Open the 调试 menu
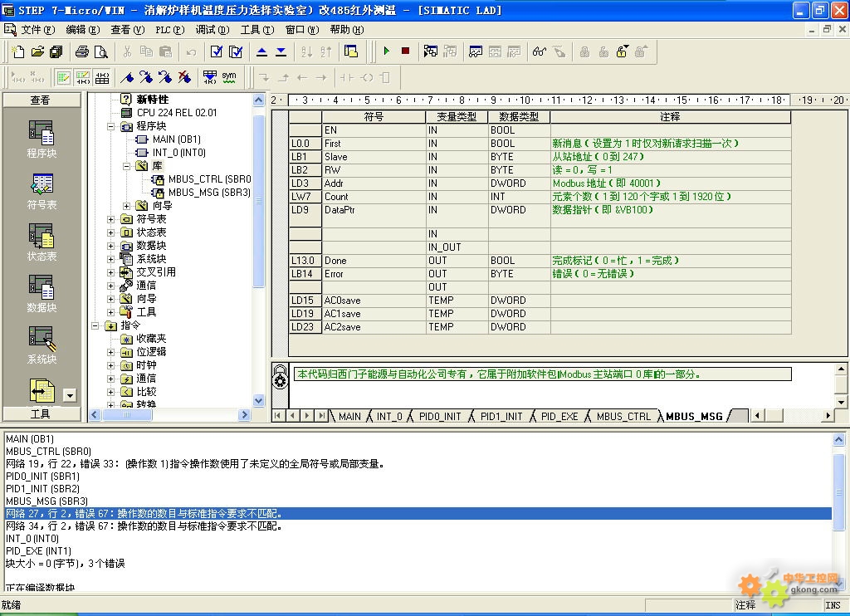The width and height of the screenshot is (850, 616). pyautogui.click(x=212, y=29)
